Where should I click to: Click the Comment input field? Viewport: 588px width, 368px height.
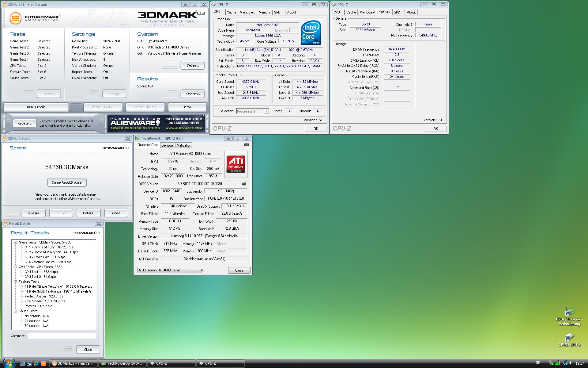62,336
